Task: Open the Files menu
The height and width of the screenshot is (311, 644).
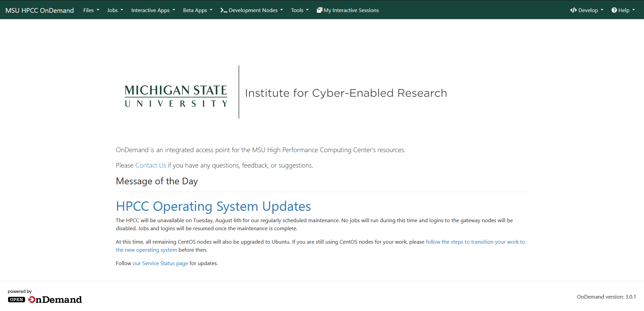Action: (91, 10)
